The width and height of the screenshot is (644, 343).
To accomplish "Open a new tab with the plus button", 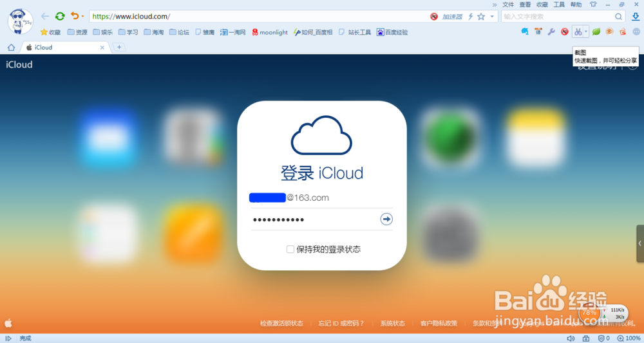I will [x=119, y=47].
